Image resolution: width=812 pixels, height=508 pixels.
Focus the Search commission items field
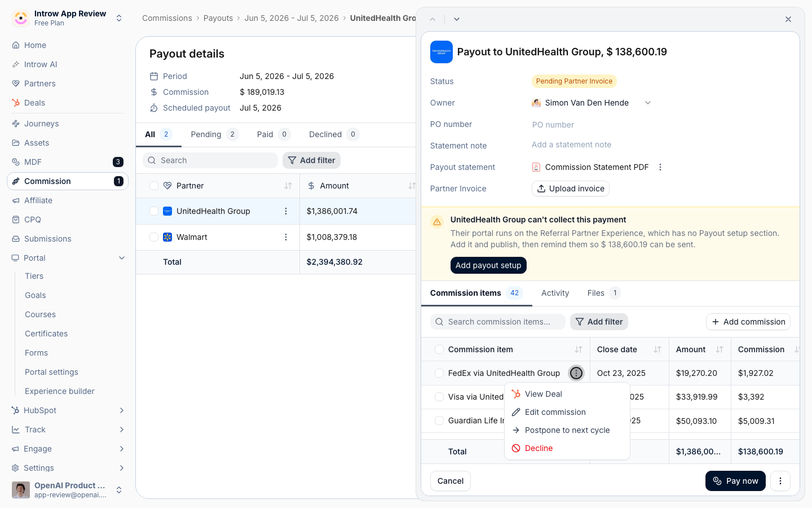[498, 322]
